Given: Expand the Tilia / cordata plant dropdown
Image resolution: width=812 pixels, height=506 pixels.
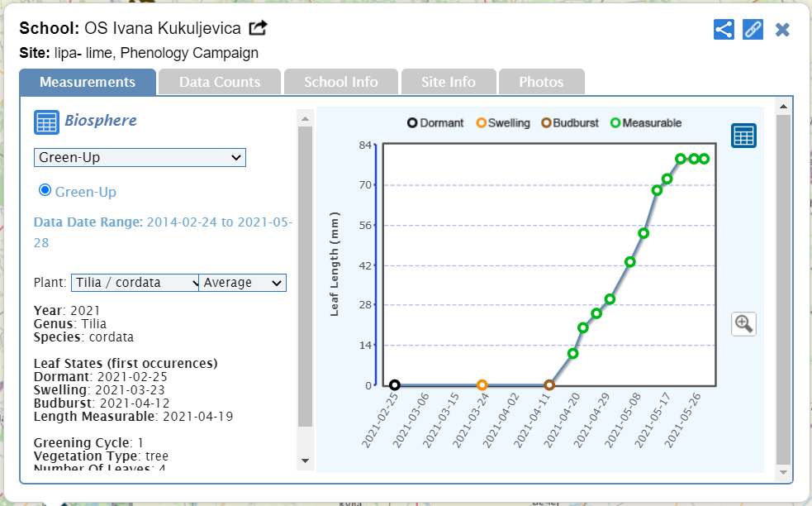Looking at the screenshot, I should tap(135, 283).
